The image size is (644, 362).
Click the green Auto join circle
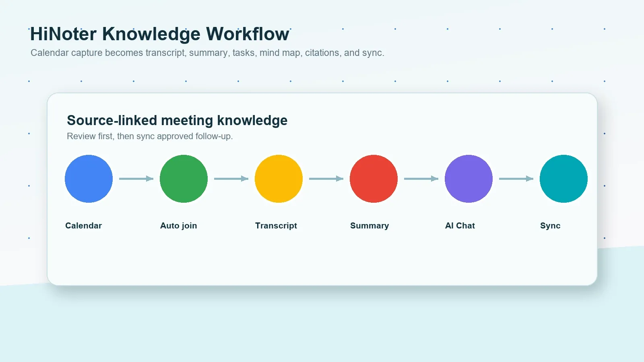tap(184, 179)
